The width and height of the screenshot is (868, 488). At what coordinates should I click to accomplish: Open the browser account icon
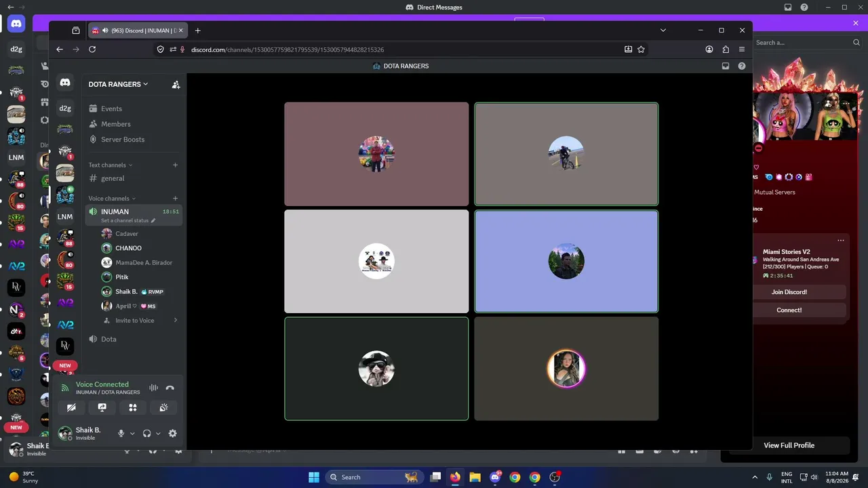click(709, 49)
